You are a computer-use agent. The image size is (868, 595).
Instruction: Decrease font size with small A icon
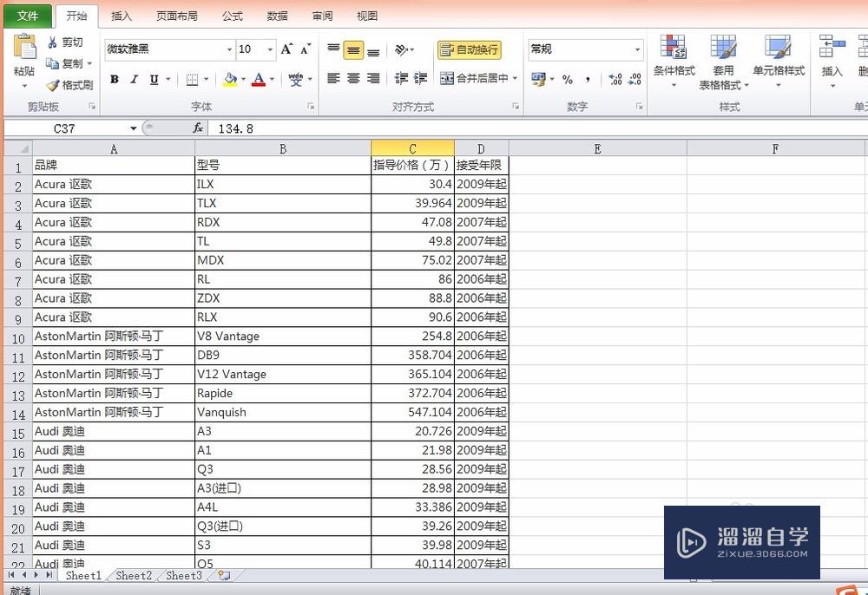click(306, 49)
